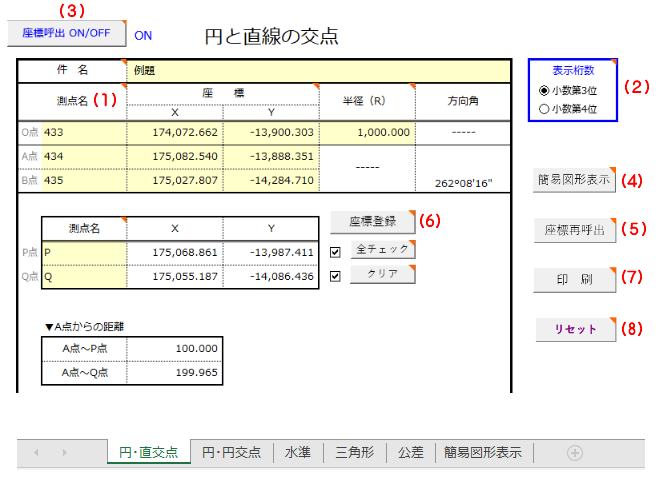665x480 pixels.
Task: Click the 座標再呼出 button
Action: (575, 230)
